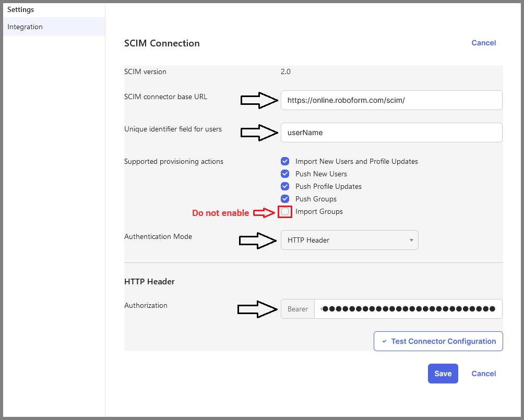Click the red arrow next to 'Do not enable'

265,212
